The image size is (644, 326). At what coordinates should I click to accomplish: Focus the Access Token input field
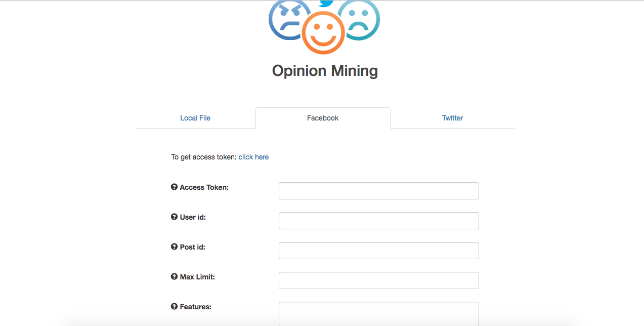378,191
